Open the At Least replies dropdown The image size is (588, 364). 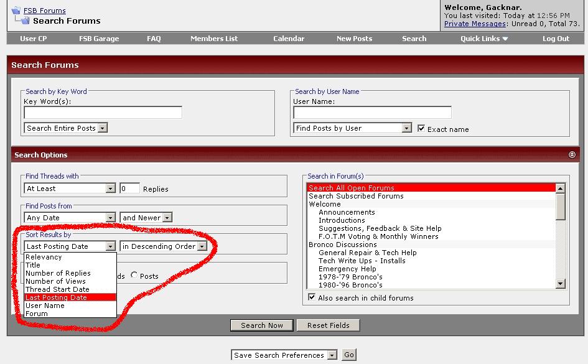coord(70,188)
